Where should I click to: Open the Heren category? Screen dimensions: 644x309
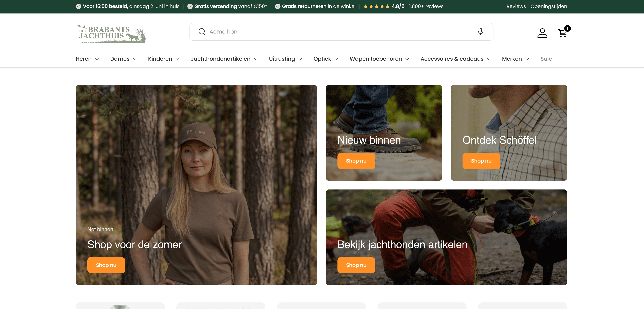(84, 59)
